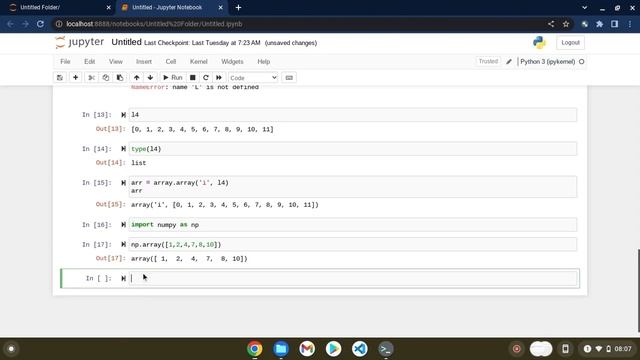Restart the kernel icon
The width and height of the screenshot is (640, 360).
pyautogui.click(x=206, y=78)
